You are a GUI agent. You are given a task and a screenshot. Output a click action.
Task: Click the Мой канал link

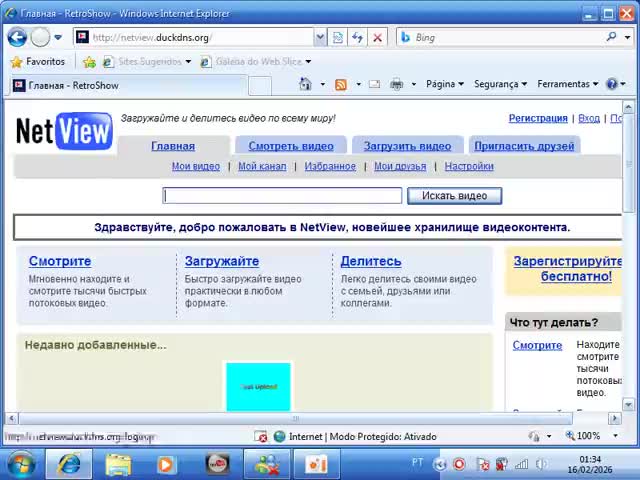click(x=262, y=166)
